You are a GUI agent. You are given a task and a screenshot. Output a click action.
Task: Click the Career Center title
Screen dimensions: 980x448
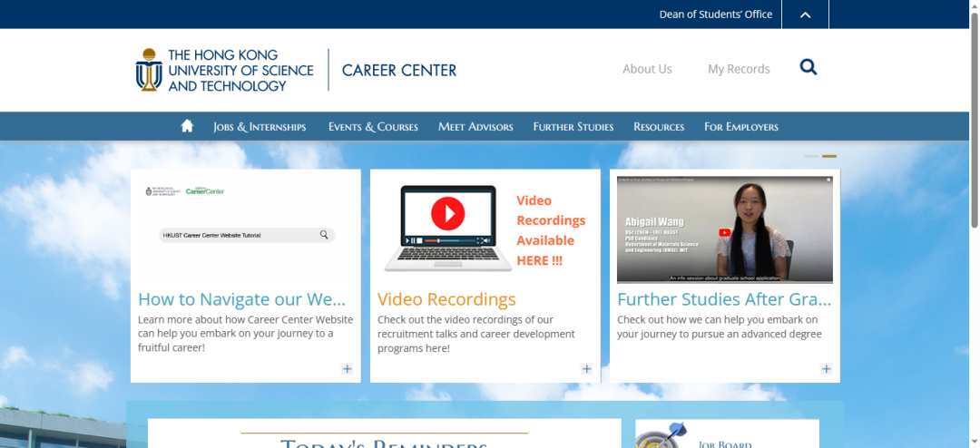coord(398,70)
